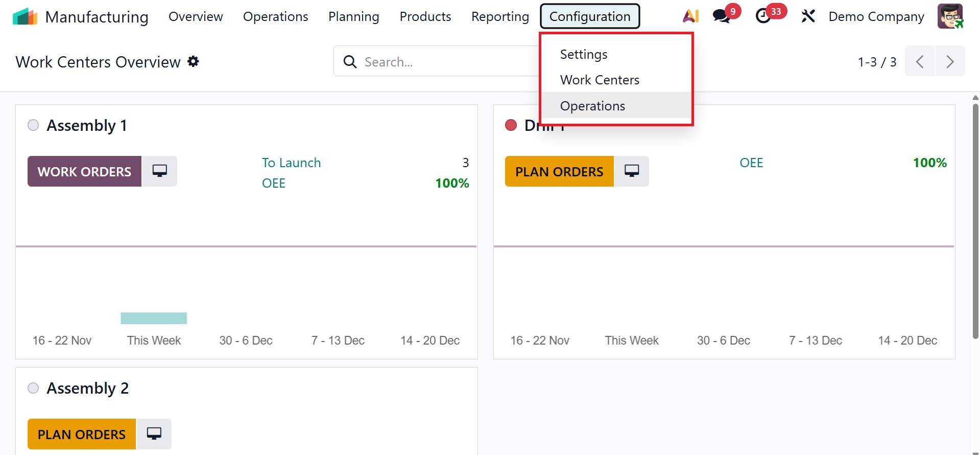The width and height of the screenshot is (980, 455).
Task: Open the activities clock icon
Action: coord(763,16)
